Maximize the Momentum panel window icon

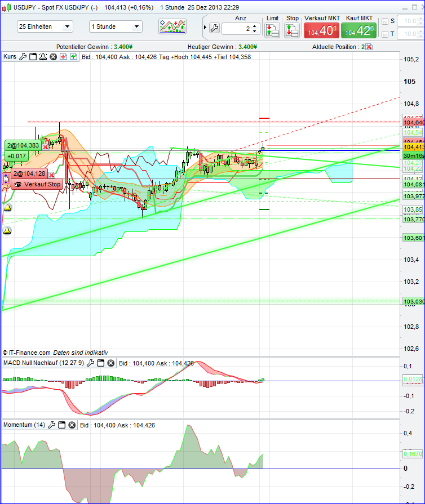[63, 425]
